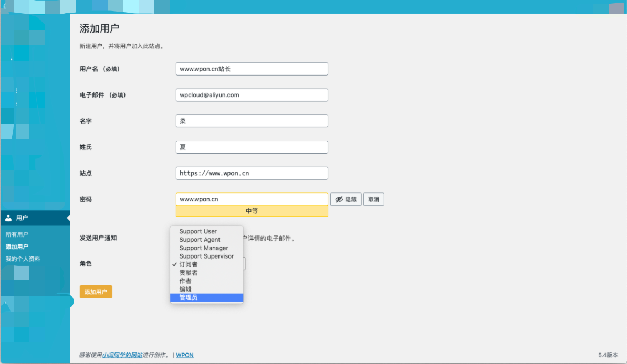The height and width of the screenshot is (364, 627).
Task: Click the last name field 夏
Action: coord(252,147)
